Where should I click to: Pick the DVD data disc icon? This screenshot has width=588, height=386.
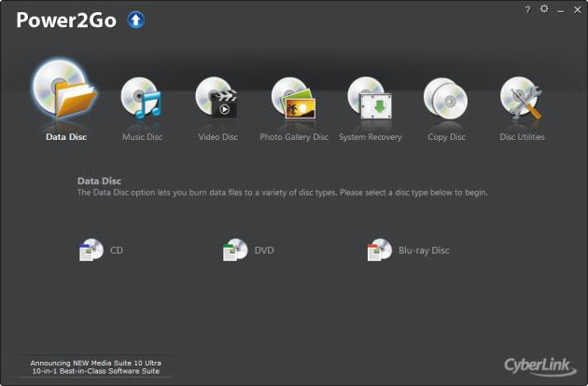pyautogui.click(x=235, y=250)
